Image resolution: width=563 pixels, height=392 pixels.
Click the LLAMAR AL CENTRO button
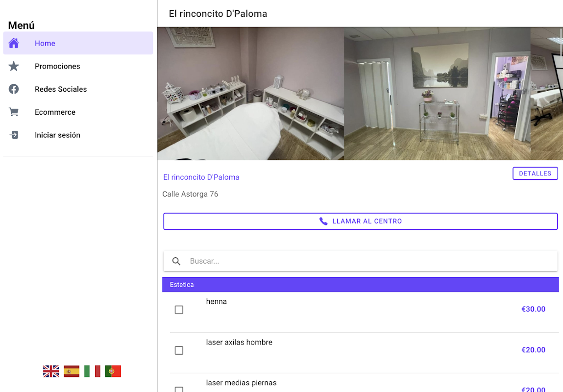361,221
